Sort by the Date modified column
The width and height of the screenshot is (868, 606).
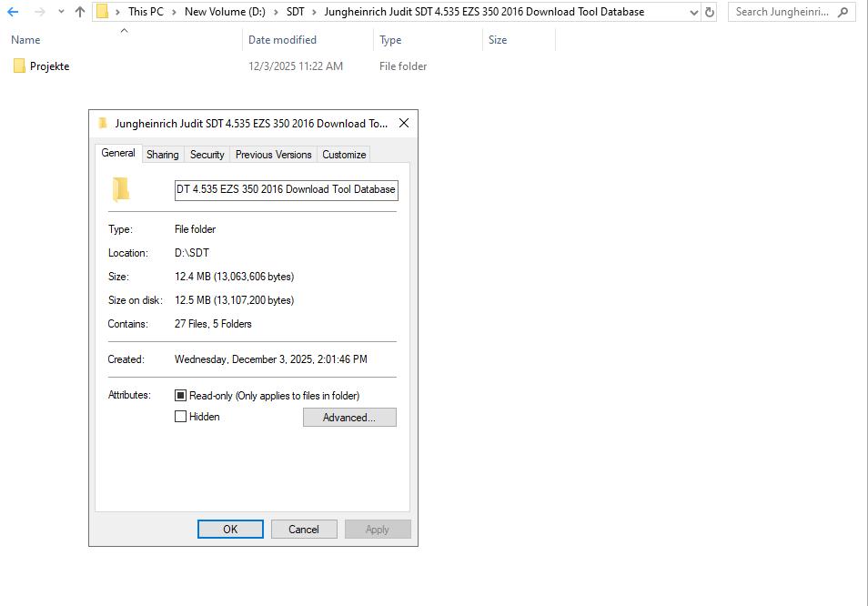(282, 40)
